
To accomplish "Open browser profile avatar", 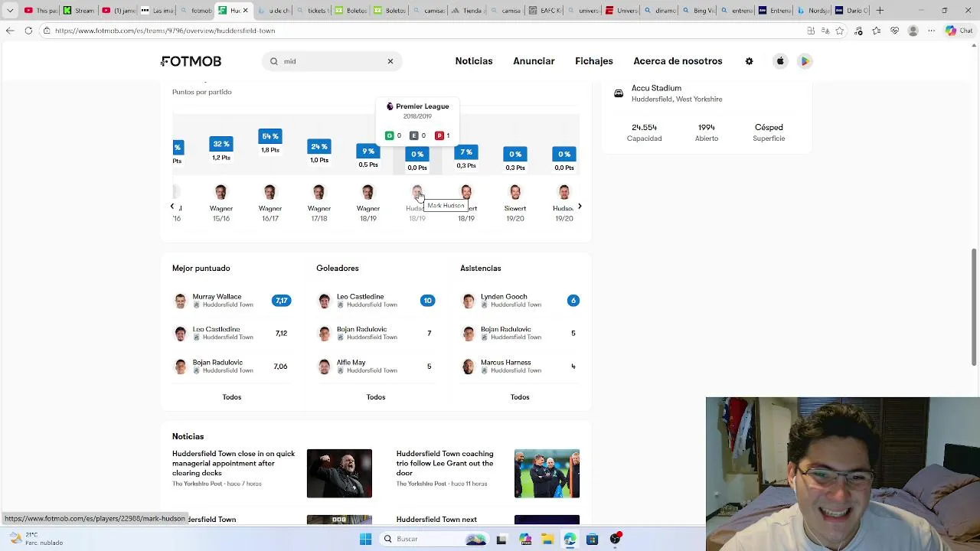I will pos(913,31).
